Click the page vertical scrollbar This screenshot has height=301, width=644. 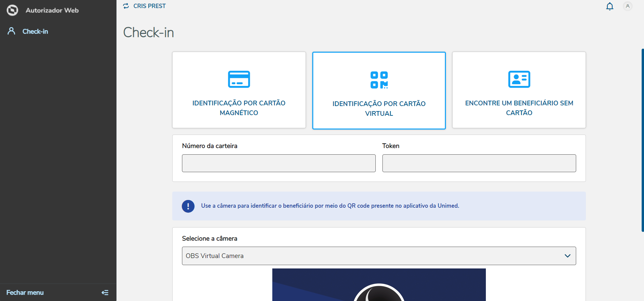pos(643,140)
